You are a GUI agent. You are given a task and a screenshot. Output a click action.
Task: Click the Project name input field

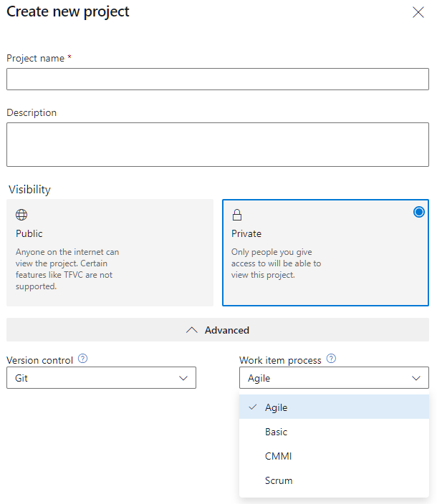tap(218, 79)
